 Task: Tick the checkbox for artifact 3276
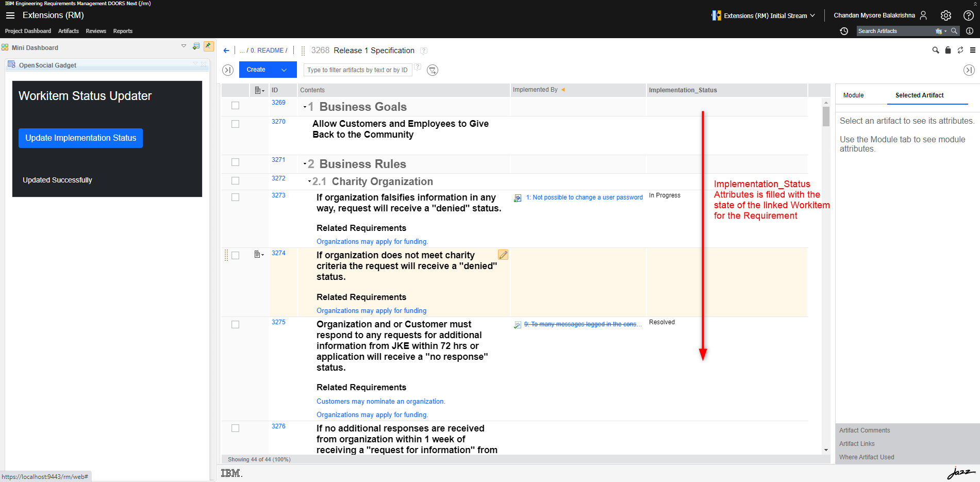click(235, 428)
